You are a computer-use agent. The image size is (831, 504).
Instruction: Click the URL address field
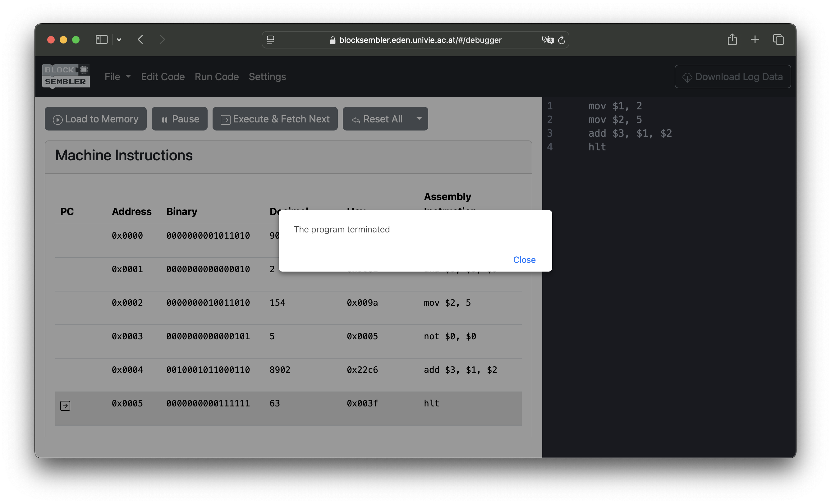pyautogui.click(x=420, y=40)
